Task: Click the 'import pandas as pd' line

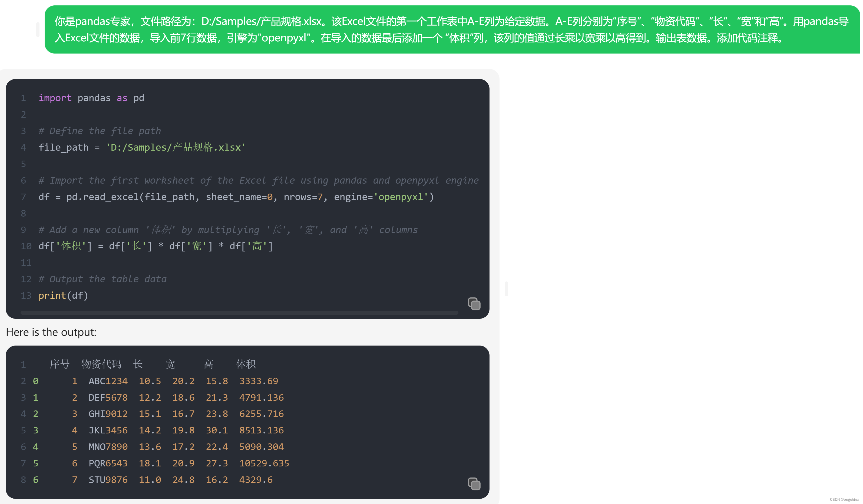Action: pyautogui.click(x=91, y=98)
